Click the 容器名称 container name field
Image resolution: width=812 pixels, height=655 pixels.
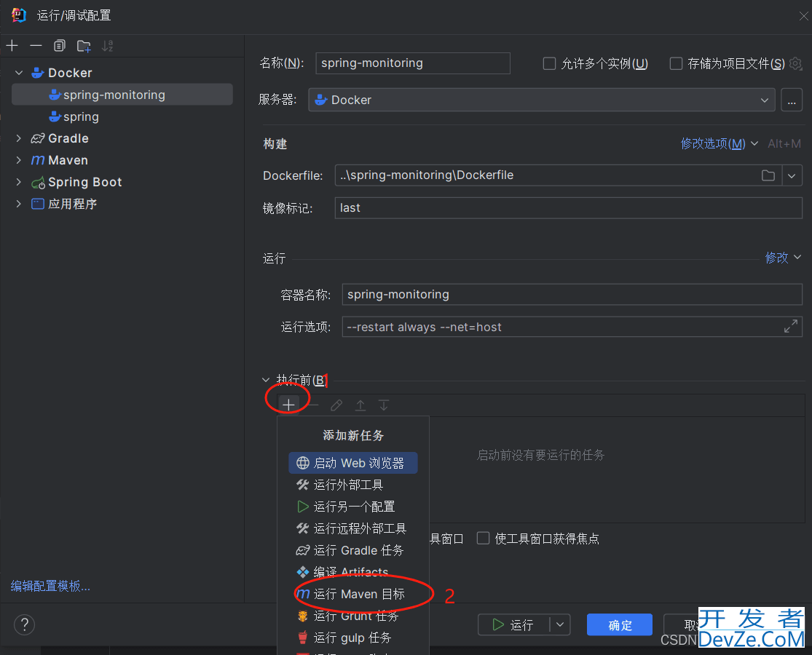coord(572,295)
